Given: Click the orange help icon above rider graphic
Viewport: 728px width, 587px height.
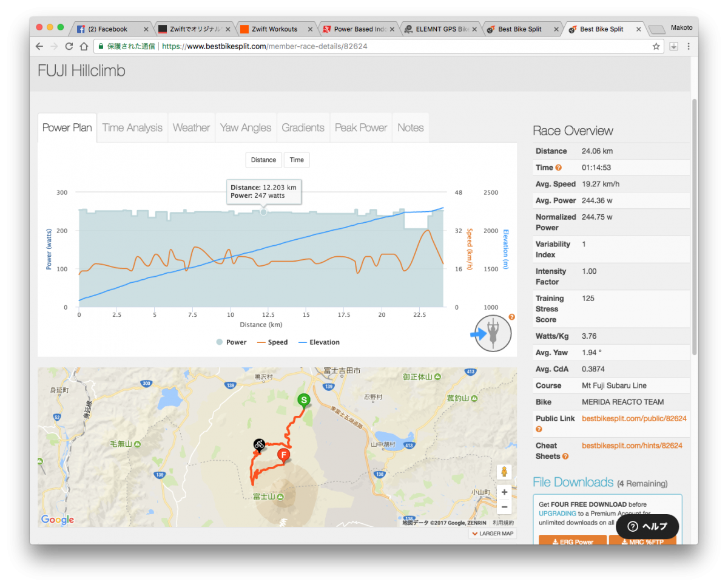Looking at the screenshot, I should [511, 317].
